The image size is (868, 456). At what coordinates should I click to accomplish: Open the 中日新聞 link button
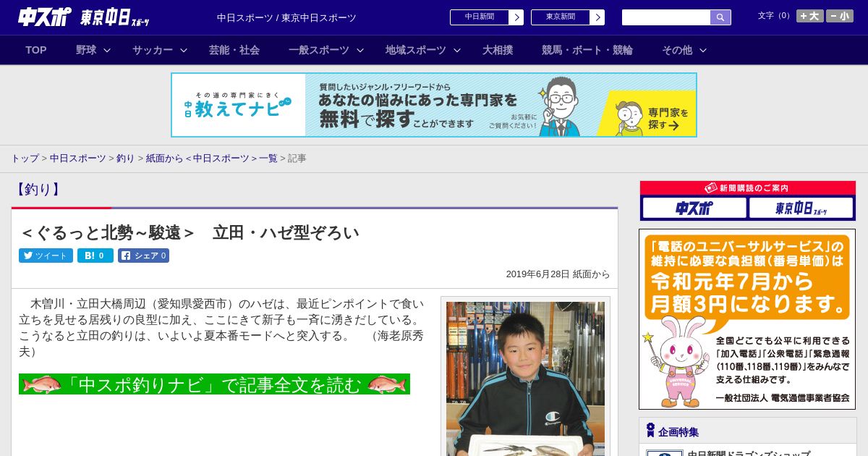coord(487,17)
